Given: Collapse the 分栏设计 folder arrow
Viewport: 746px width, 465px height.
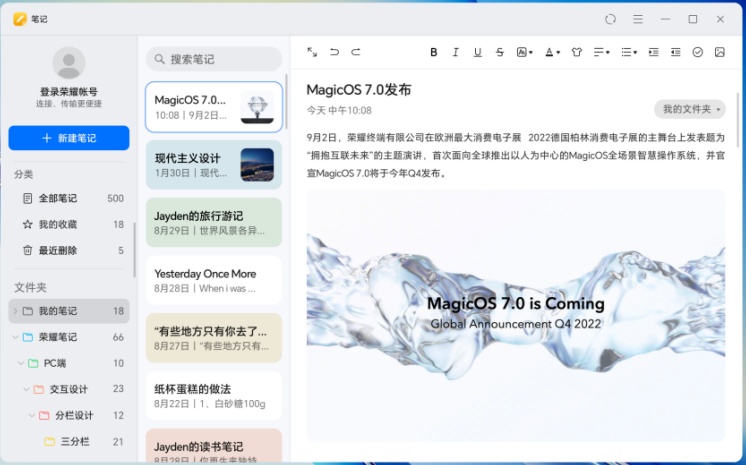Looking at the screenshot, I should pyautogui.click(x=31, y=416).
